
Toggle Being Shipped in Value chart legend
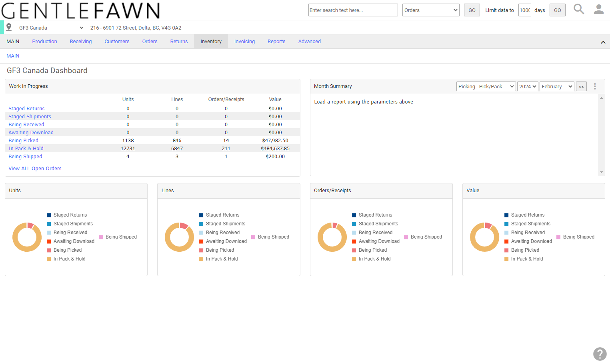pos(575,237)
